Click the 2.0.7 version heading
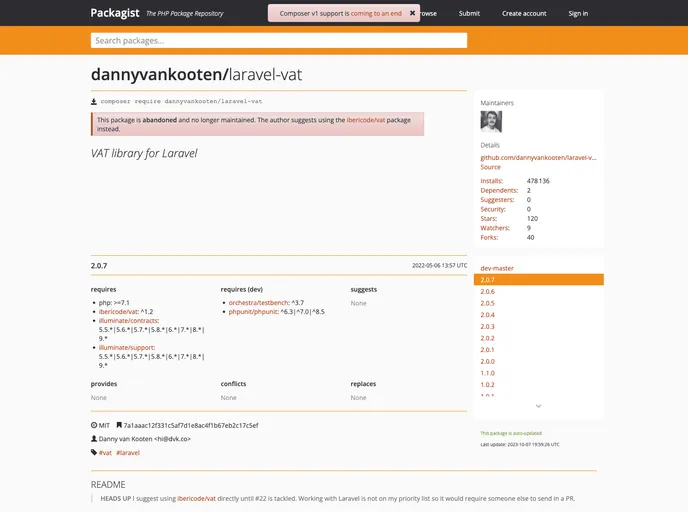This screenshot has width=688, height=512. tap(99, 265)
